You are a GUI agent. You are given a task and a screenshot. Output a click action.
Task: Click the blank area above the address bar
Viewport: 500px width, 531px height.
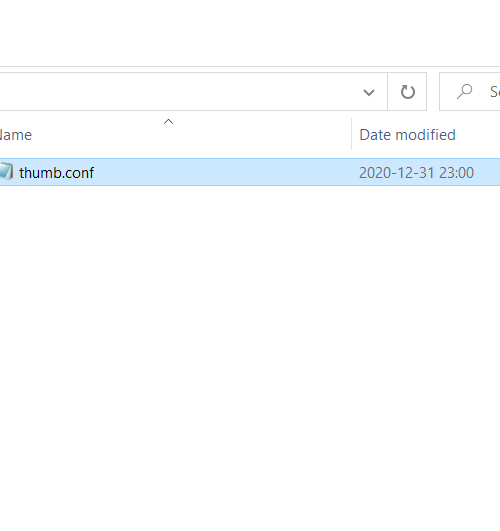250,33
